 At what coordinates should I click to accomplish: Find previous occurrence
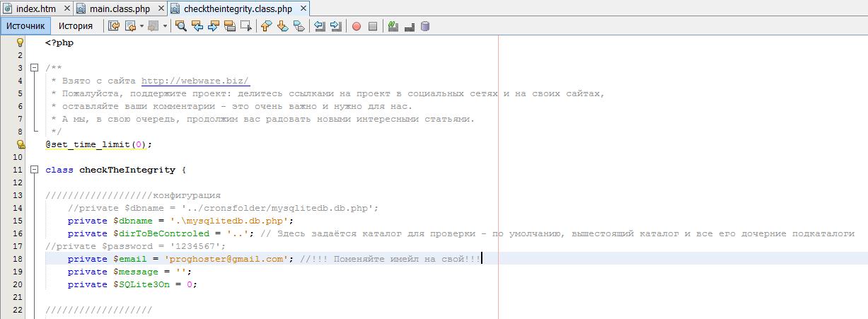(x=197, y=26)
